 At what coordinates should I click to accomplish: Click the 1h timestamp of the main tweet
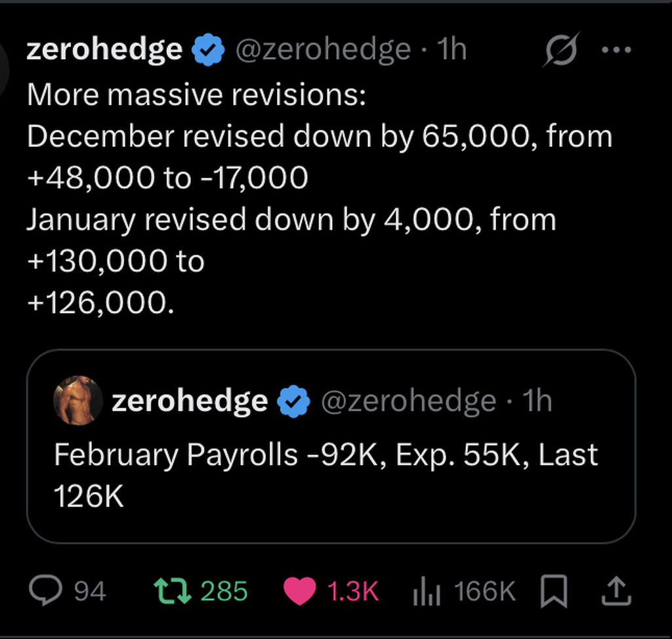pos(451,50)
